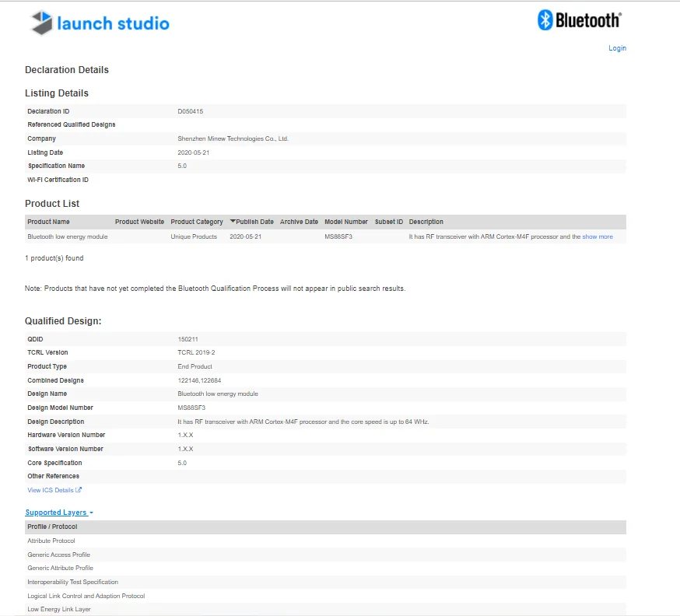Sort by Description column header
680x616 pixels.
(426, 222)
